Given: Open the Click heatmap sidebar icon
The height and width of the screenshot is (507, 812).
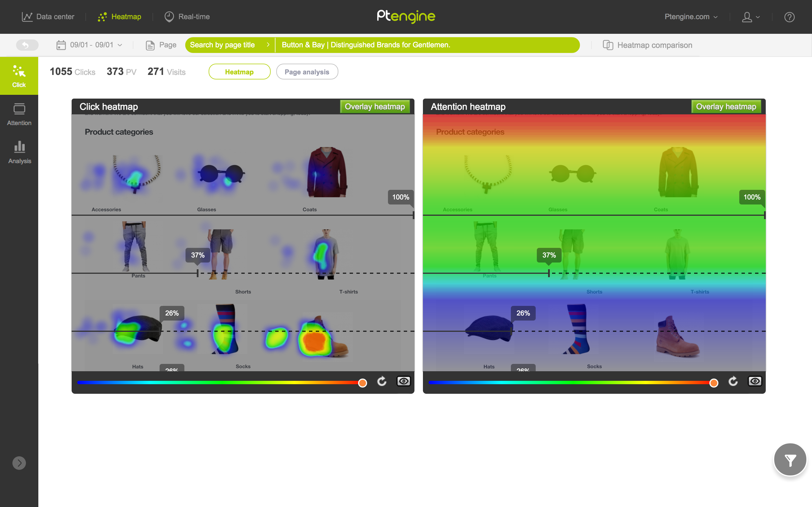Looking at the screenshot, I should point(19,76).
